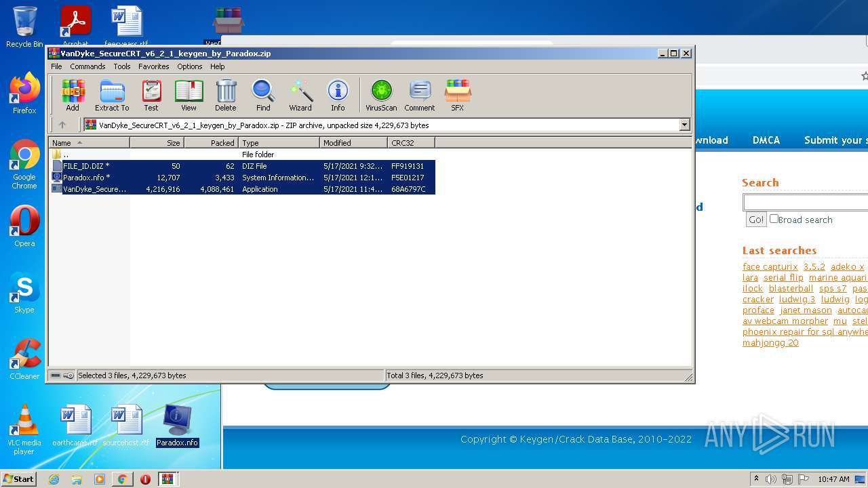The height and width of the screenshot is (488, 868).
Task: Open the 'serial flip' search link
Action: pos(783,277)
